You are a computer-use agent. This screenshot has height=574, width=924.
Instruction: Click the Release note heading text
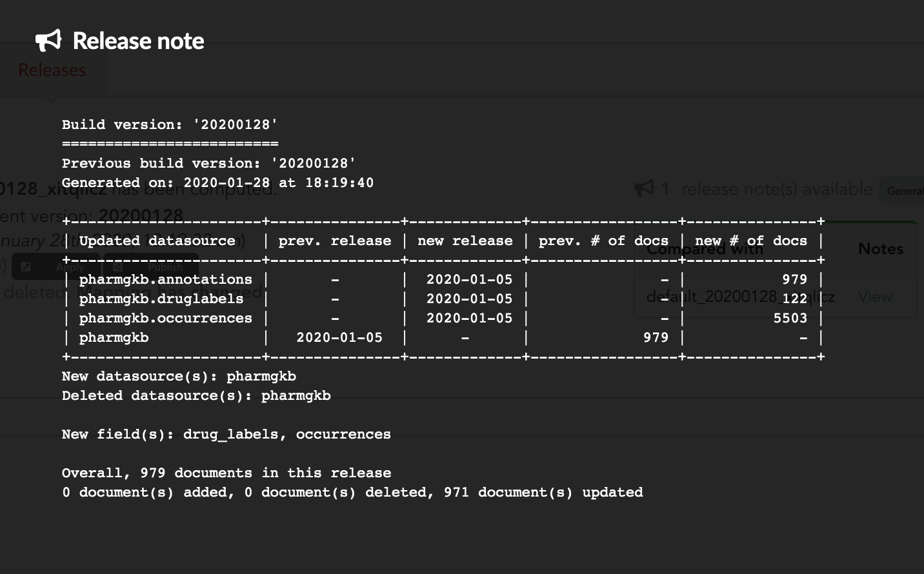click(138, 41)
